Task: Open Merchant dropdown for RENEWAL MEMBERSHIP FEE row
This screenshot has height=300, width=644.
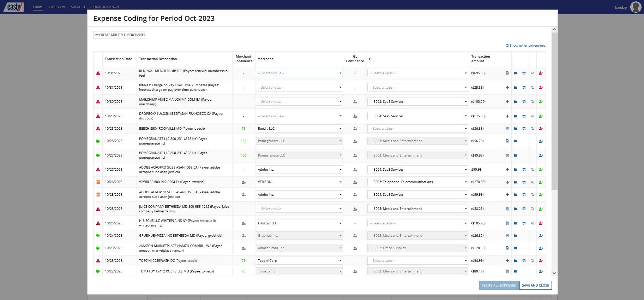Action: (299, 73)
